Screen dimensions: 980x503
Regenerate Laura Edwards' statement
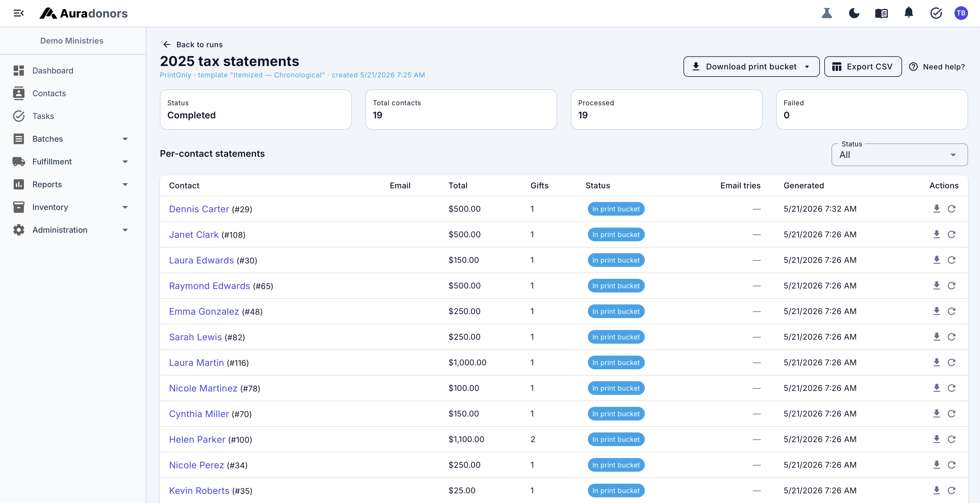[952, 260]
